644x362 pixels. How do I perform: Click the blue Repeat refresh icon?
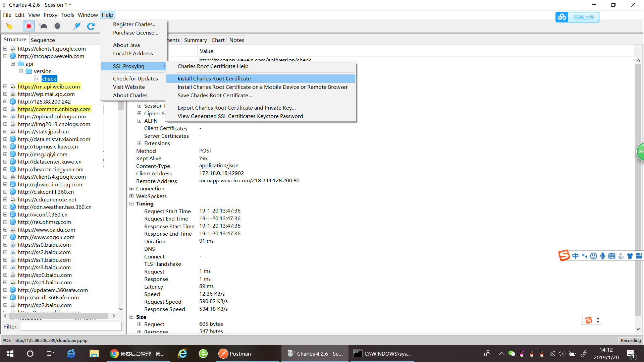(x=91, y=26)
